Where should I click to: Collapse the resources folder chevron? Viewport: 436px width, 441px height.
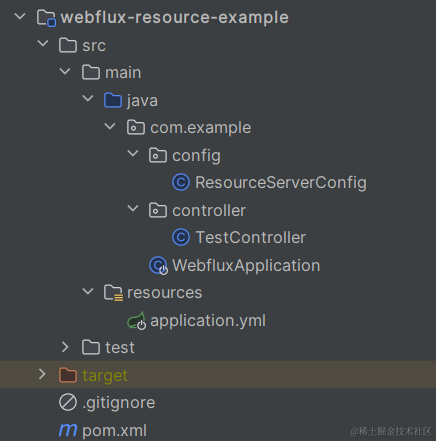(88, 291)
